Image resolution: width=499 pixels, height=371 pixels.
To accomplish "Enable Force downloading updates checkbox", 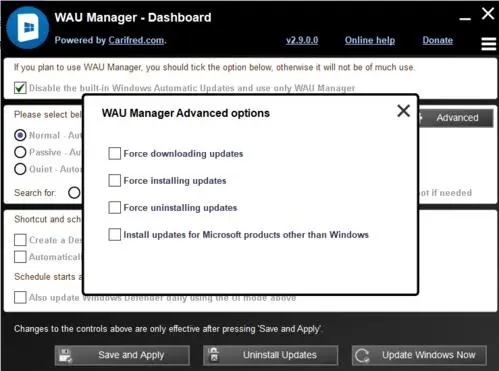I will click(x=114, y=154).
